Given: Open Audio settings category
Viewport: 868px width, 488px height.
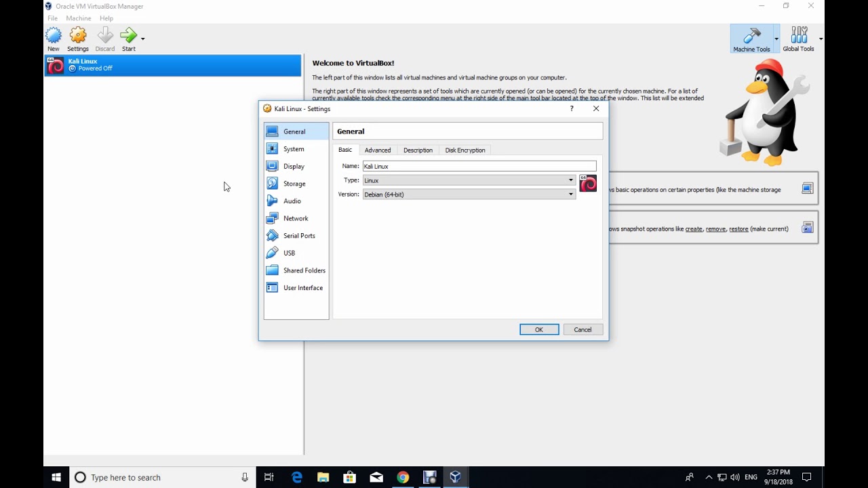Looking at the screenshot, I should 296,201.
